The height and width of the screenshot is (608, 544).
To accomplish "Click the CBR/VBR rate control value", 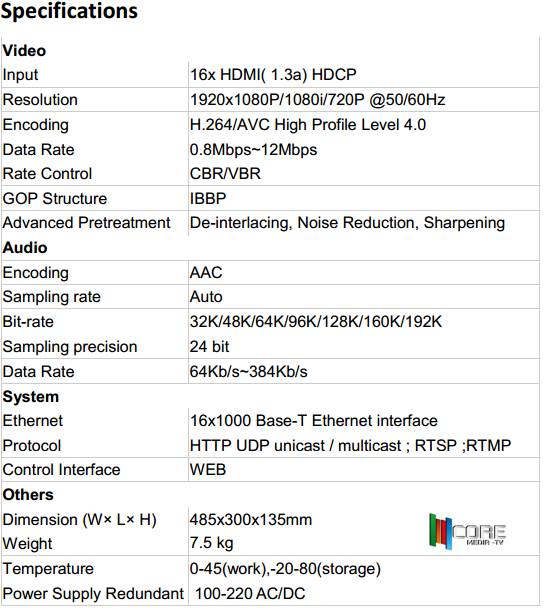I will (x=225, y=174).
